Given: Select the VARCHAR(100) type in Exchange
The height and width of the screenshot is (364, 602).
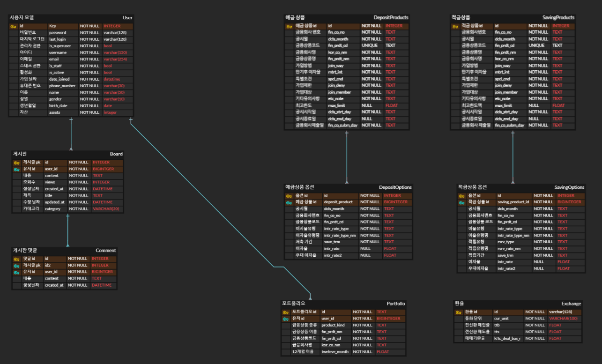Looking at the screenshot, I should point(564,319).
